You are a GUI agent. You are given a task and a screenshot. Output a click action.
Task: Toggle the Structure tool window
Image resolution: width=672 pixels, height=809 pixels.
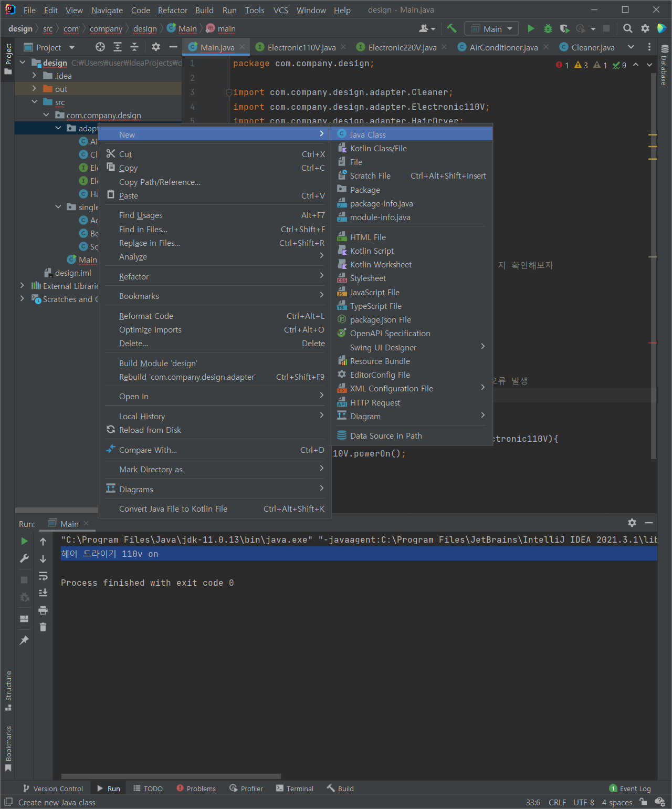tap(8, 690)
